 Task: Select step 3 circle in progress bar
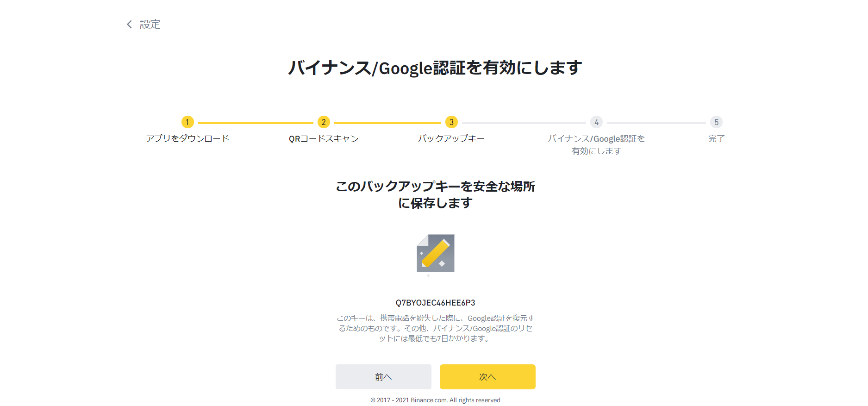click(451, 122)
